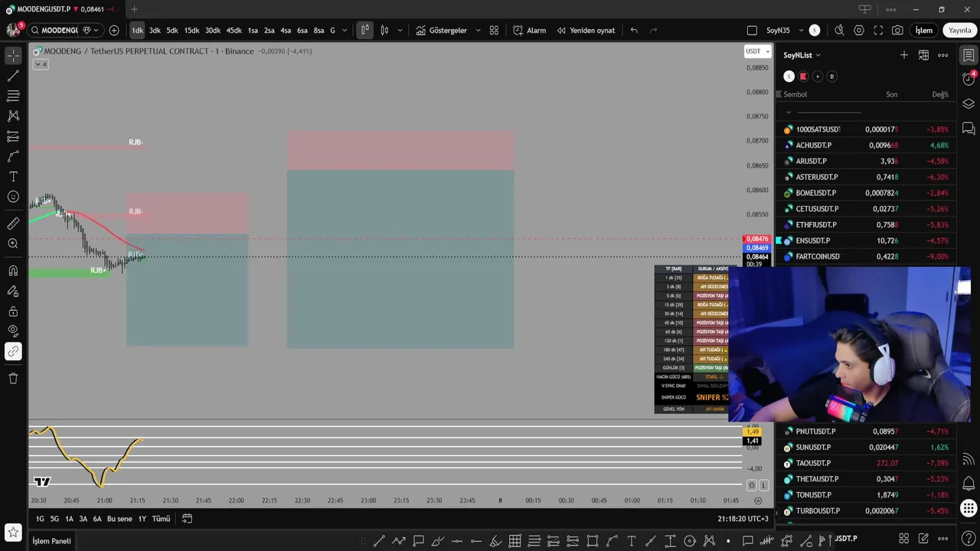This screenshot has width=980, height=551.
Task: Sort watchlist by Sembol column
Action: coord(795,95)
